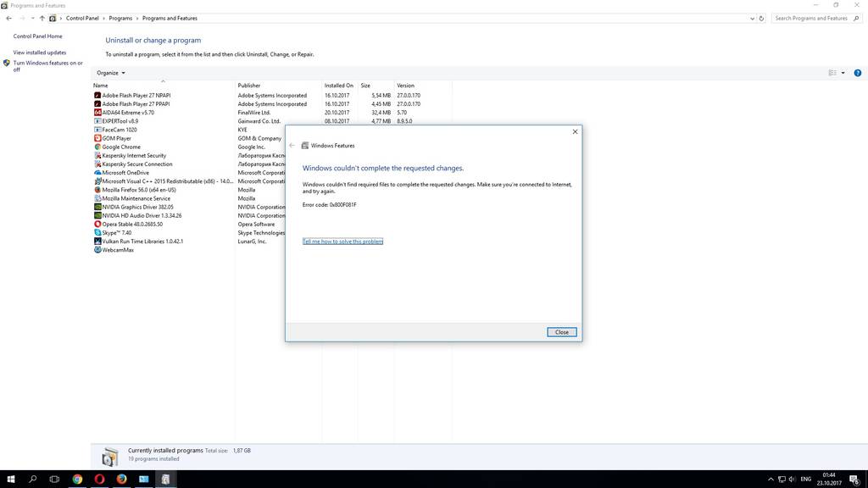Sort the list by the Installed On column
Screen dimensions: 868x488
[339, 86]
